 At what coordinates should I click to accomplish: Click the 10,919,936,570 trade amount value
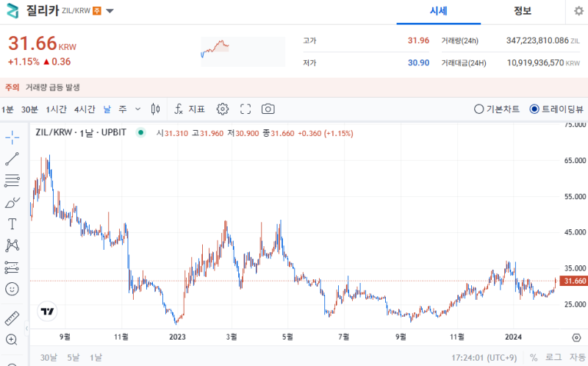[536, 62]
